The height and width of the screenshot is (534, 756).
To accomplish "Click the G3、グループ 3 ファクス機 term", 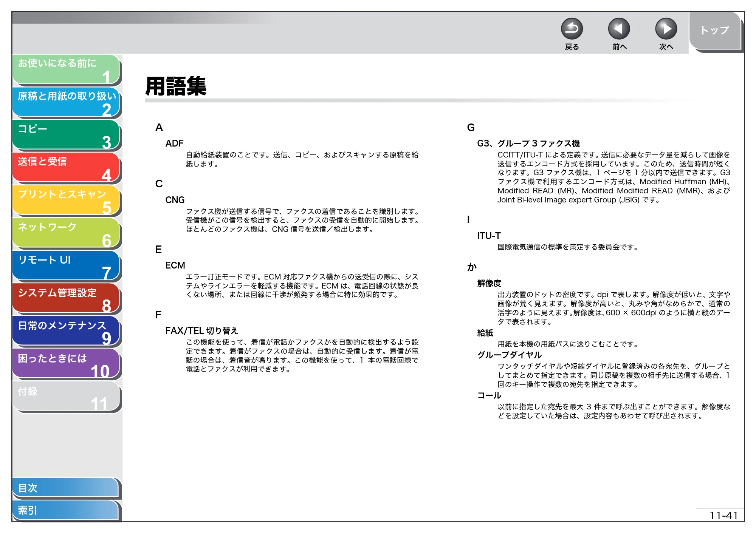I will tap(528, 144).
